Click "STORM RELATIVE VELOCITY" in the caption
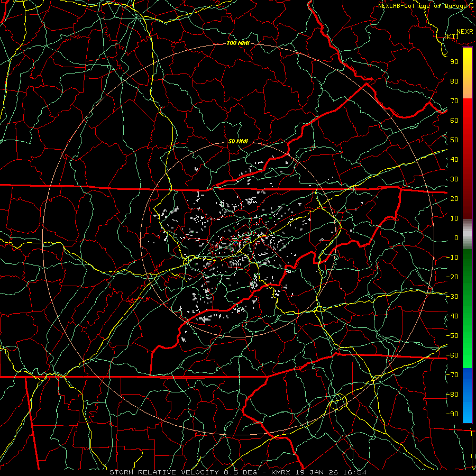This screenshot has height=476, width=476. point(164,472)
